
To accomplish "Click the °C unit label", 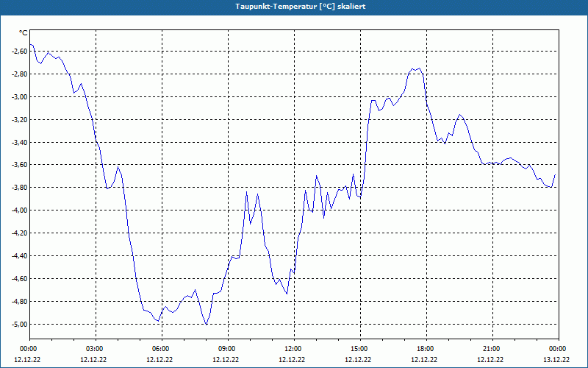I will 24,33.
